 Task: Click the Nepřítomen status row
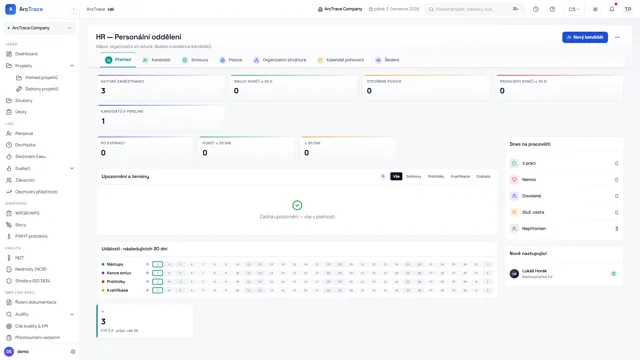point(564,229)
